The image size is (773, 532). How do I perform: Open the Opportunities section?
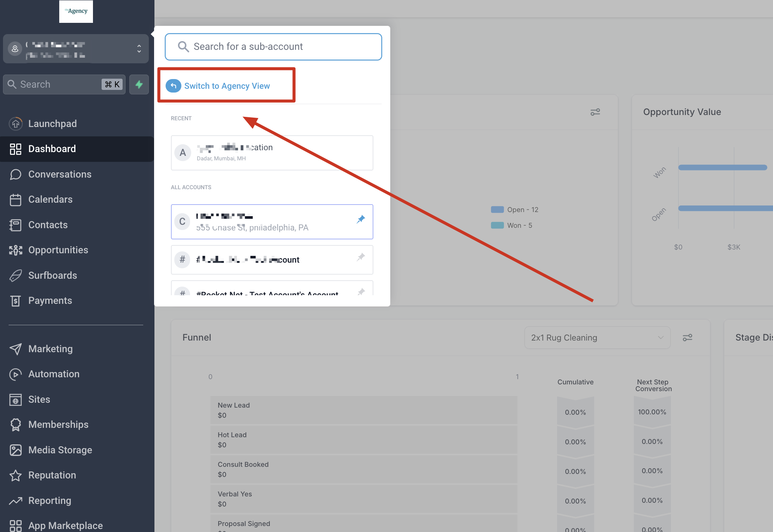58,250
